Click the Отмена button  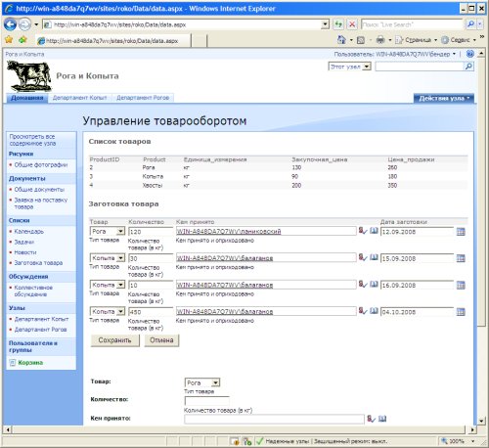(x=161, y=340)
